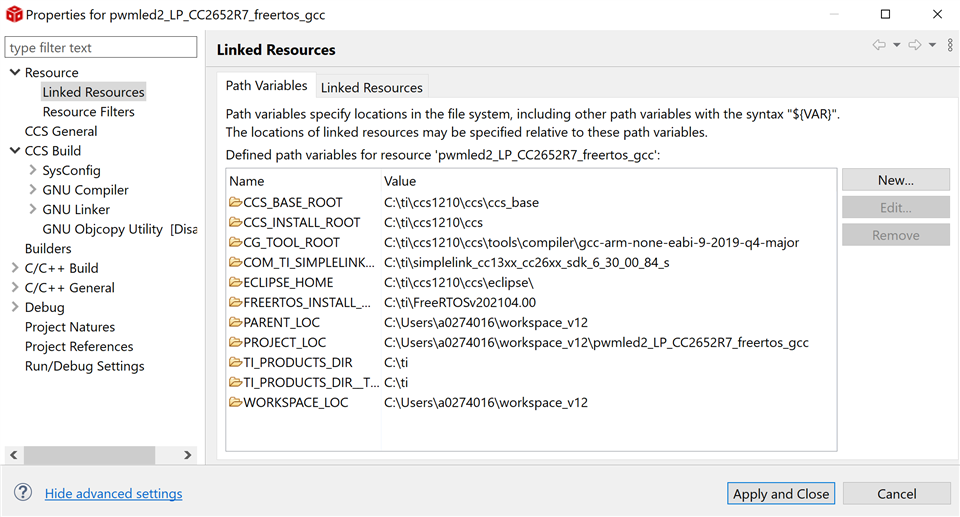Screen dimensions: 960x517
Task: Click the tree horizontal scrollbar right arrow
Action: point(187,455)
